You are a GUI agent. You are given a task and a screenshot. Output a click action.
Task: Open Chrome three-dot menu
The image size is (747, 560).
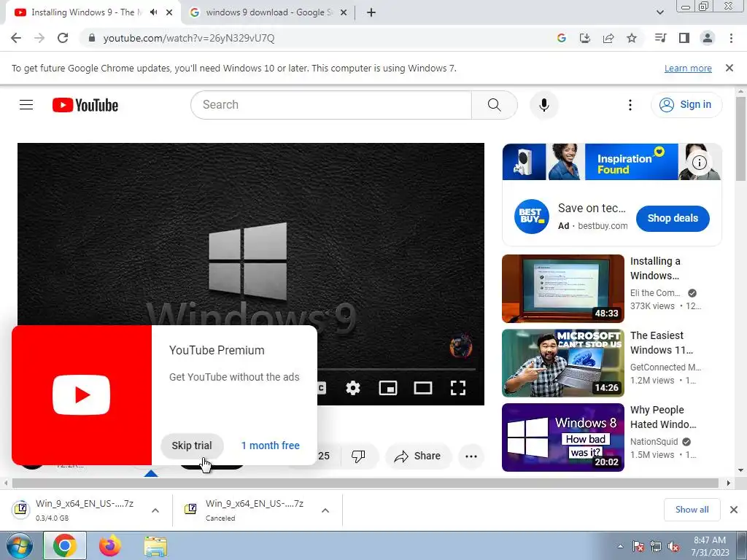(x=731, y=38)
